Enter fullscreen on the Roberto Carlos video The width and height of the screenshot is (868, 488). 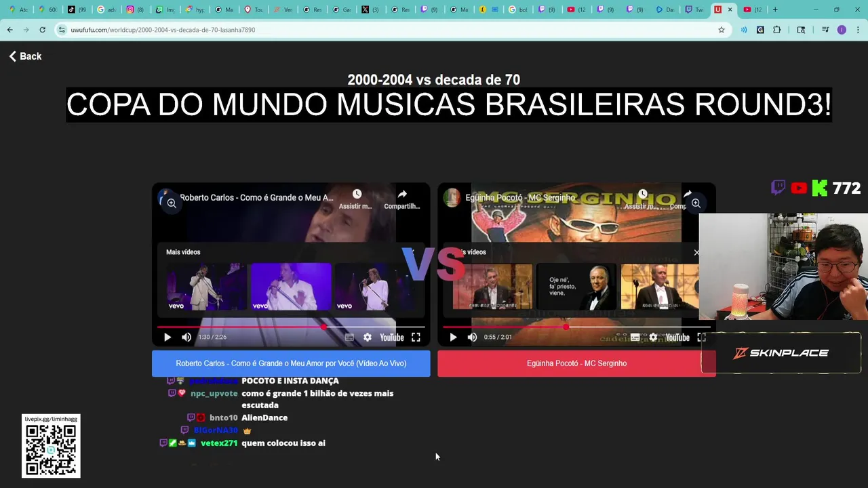click(416, 338)
